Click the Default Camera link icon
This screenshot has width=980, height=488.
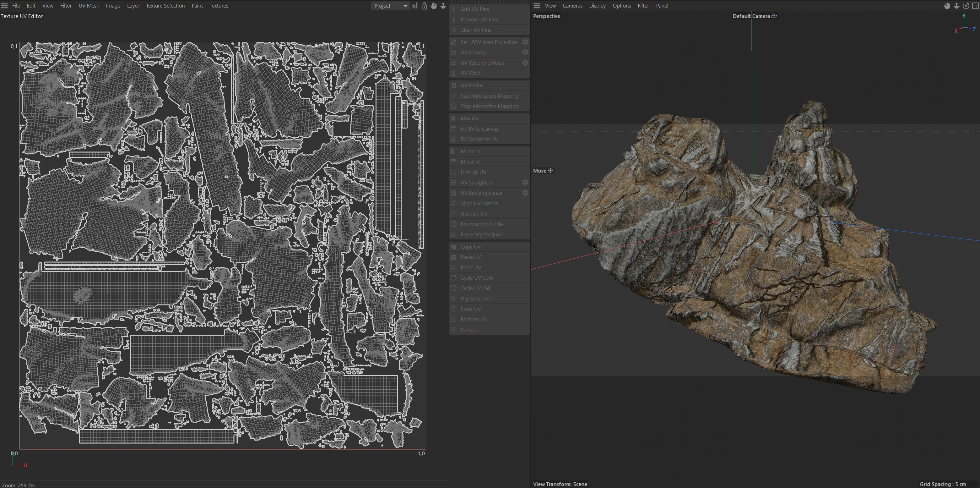pos(774,16)
